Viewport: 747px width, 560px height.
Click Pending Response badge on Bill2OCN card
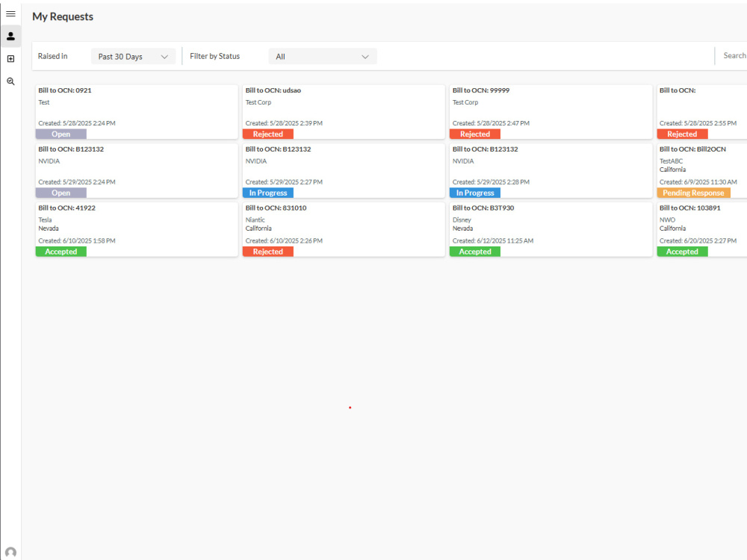pyautogui.click(x=693, y=193)
